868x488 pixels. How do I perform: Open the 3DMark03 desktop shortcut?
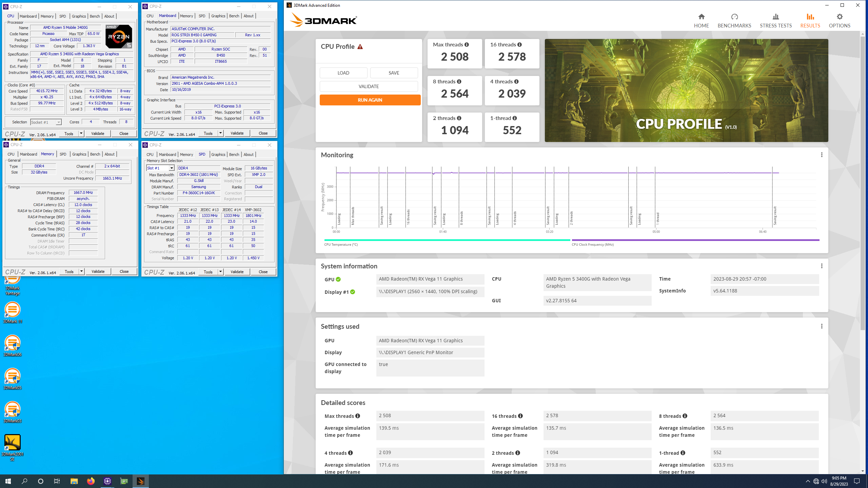[13, 412]
